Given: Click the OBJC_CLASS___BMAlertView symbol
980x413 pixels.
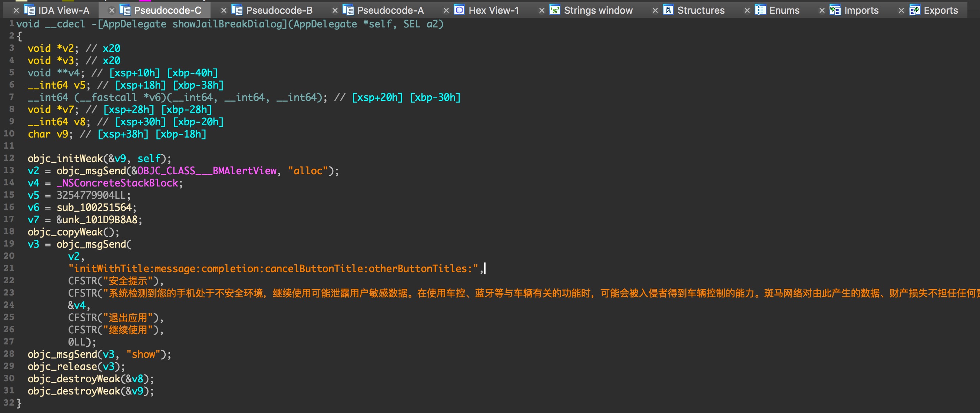Looking at the screenshot, I should [206, 171].
